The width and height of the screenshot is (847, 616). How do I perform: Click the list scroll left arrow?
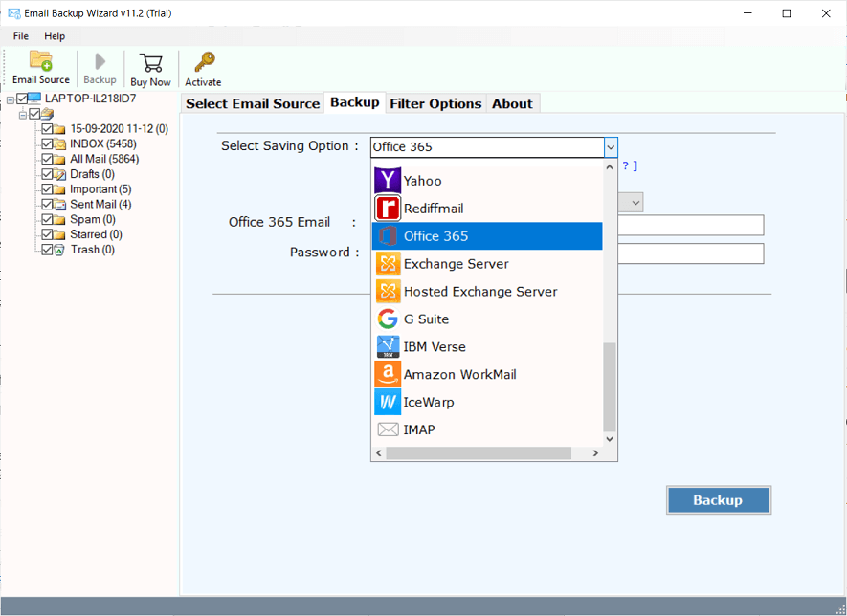(379, 453)
